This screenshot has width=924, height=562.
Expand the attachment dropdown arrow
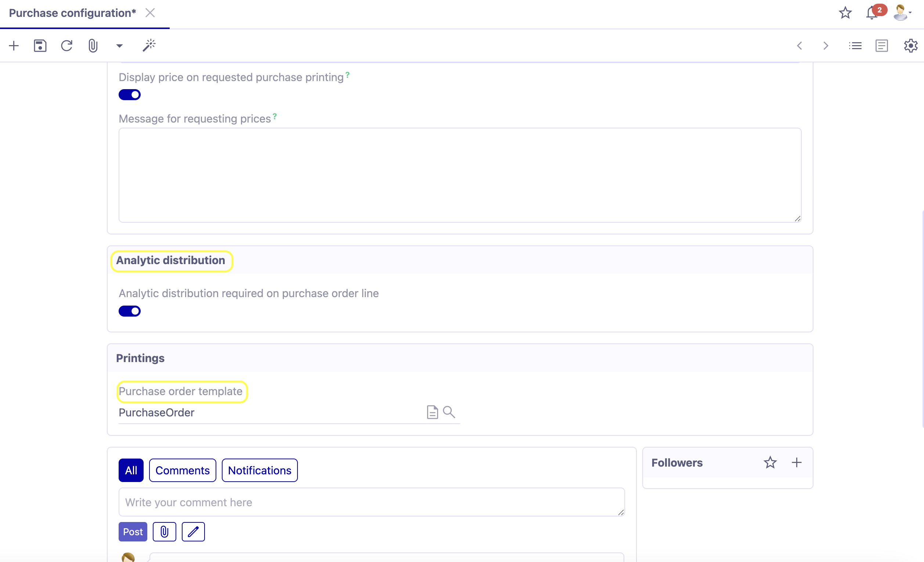[x=119, y=45]
